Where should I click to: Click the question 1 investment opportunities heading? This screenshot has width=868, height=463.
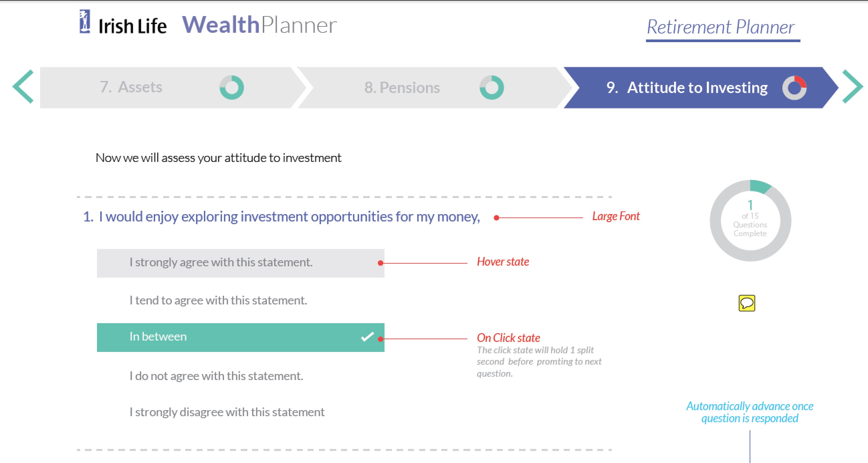coord(281,217)
